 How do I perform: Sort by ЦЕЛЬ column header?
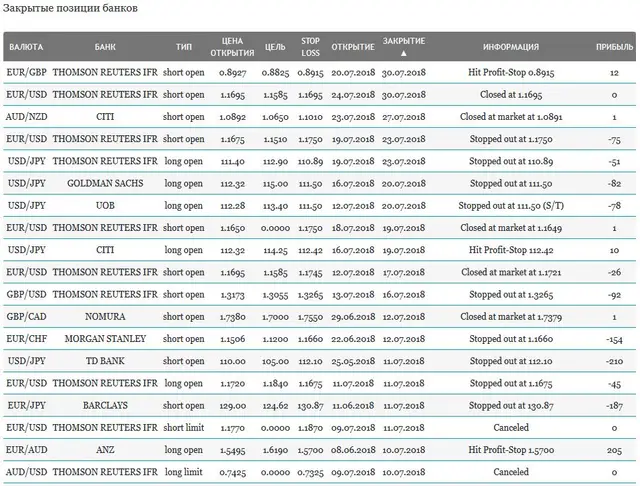tap(275, 47)
